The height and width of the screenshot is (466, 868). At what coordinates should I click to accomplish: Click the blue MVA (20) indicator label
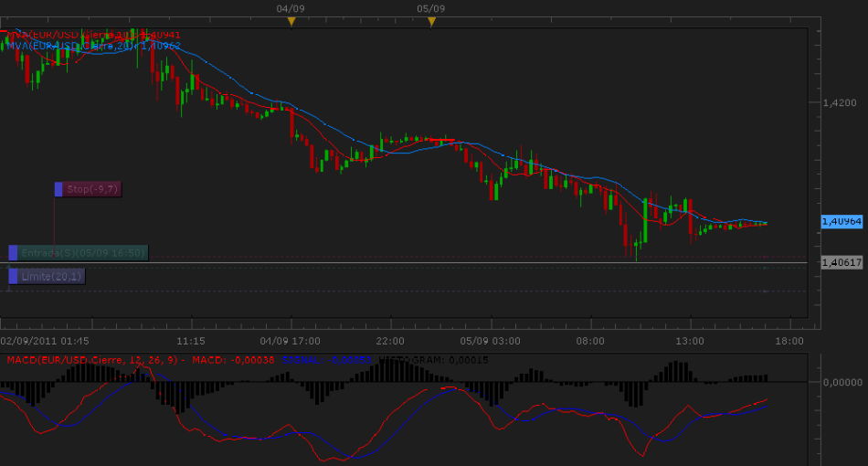pos(93,43)
